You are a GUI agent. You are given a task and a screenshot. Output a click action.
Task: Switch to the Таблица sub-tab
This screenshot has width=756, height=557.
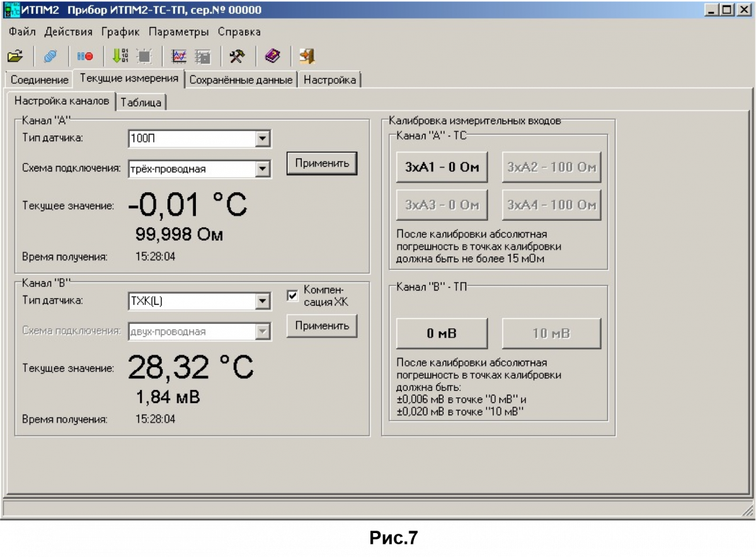141,102
